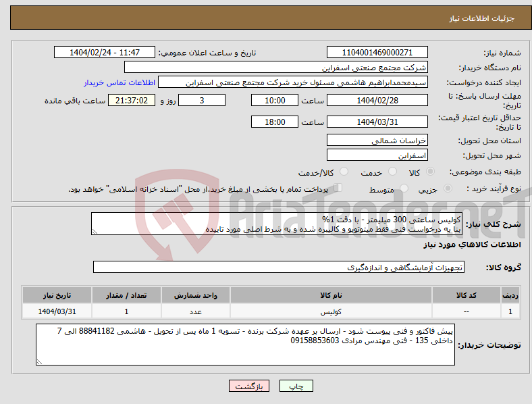
Task: Select the متوسط purchase type radio
Action: [x=404, y=188]
